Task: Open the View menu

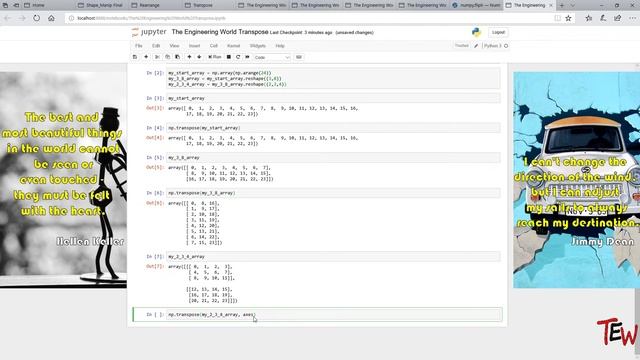Action: [x=174, y=46]
